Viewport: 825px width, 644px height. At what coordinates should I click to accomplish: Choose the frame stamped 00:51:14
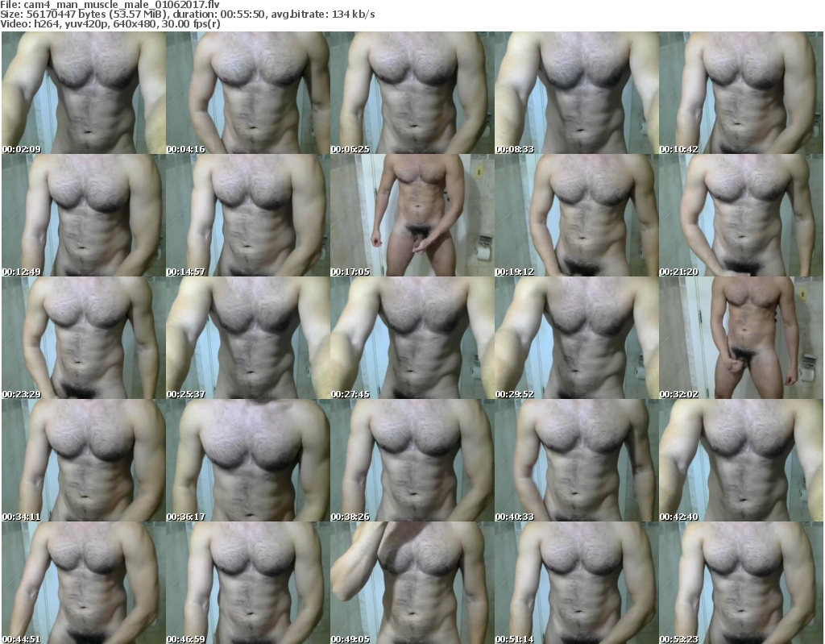click(x=576, y=583)
